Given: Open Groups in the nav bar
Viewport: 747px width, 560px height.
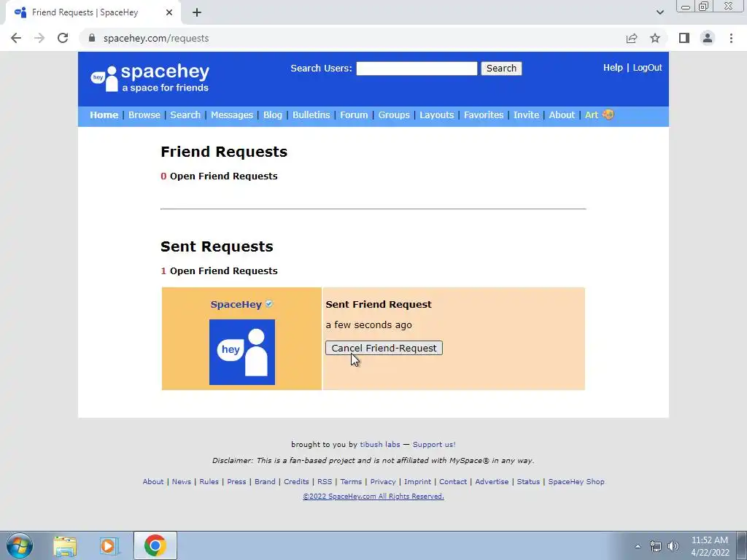Looking at the screenshot, I should pos(394,114).
